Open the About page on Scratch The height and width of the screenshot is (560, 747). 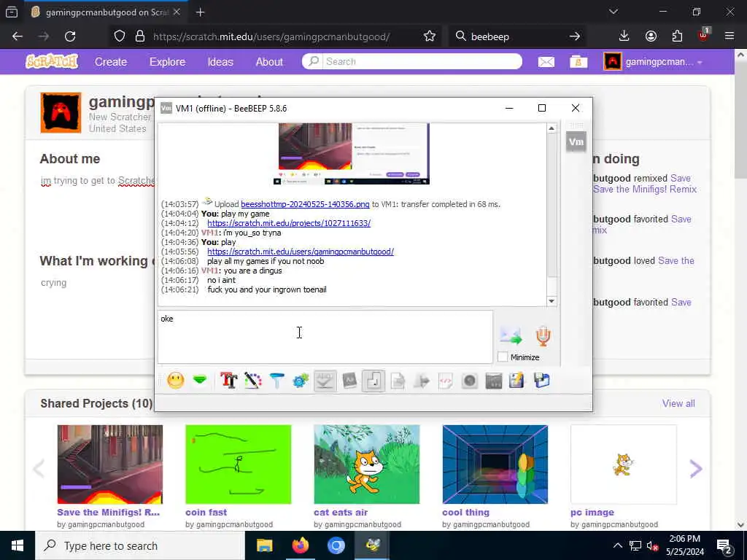269,62
